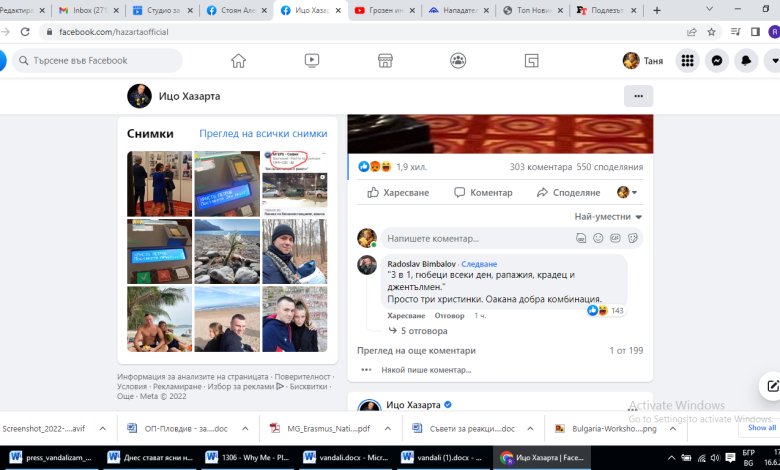Open GIF picker in comment box
This screenshot has height=470, width=780.
click(615, 238)
